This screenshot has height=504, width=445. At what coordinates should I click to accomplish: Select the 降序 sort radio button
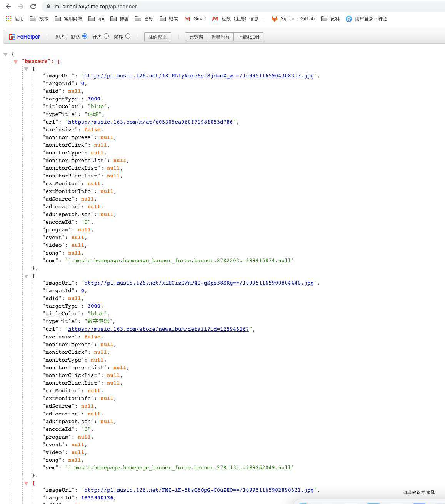click(128, 36)
